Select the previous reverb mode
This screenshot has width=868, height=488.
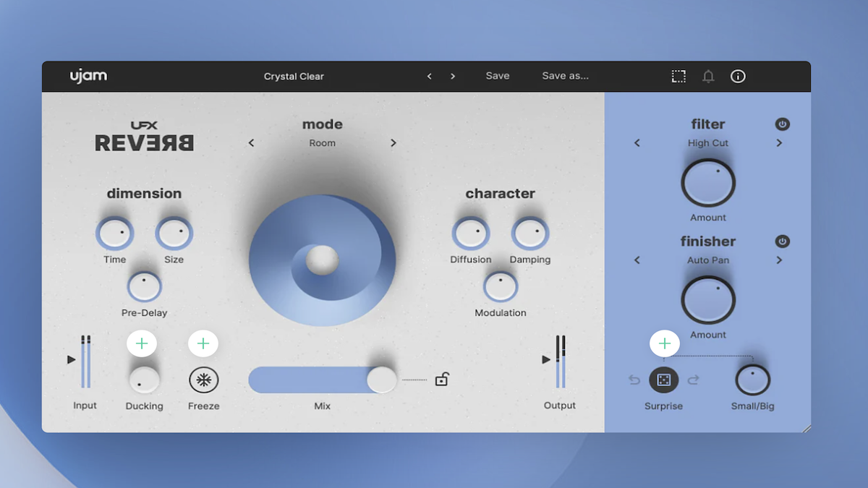[252, 143]
